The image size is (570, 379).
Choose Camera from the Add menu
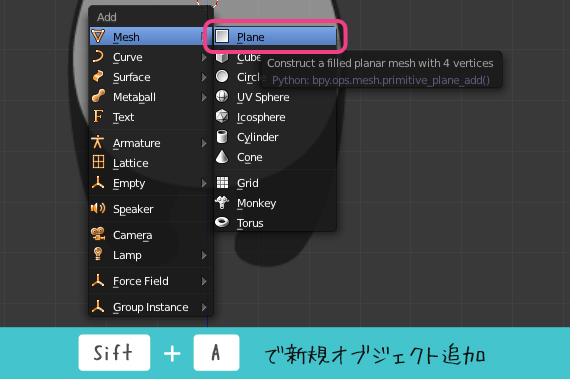pyautogui.click(x=150, y=235)
